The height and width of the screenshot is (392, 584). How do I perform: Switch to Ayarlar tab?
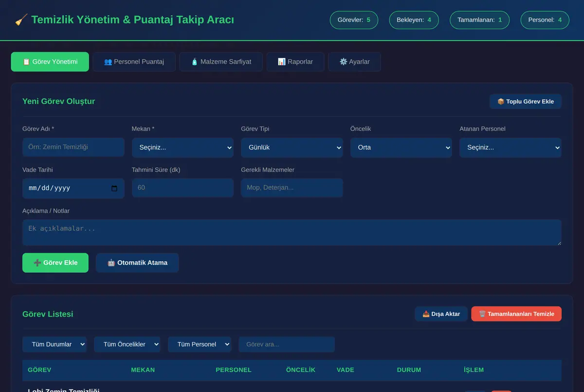[x=354, y=62]
